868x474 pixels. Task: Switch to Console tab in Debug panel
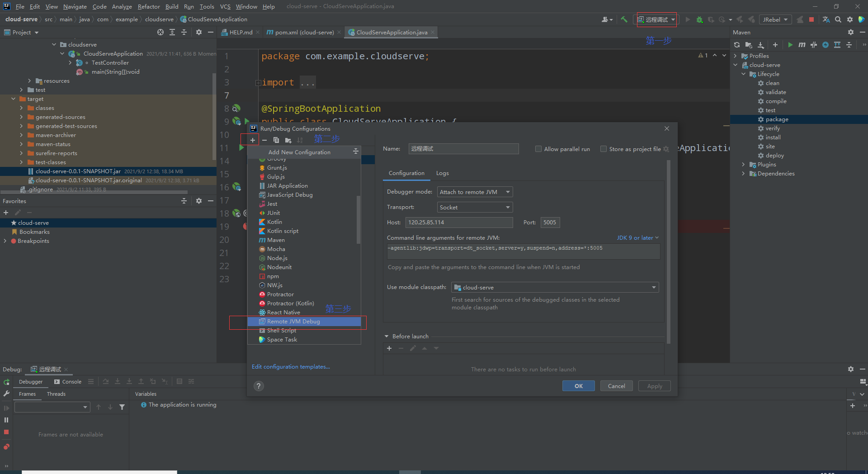(x=68, y=382)
